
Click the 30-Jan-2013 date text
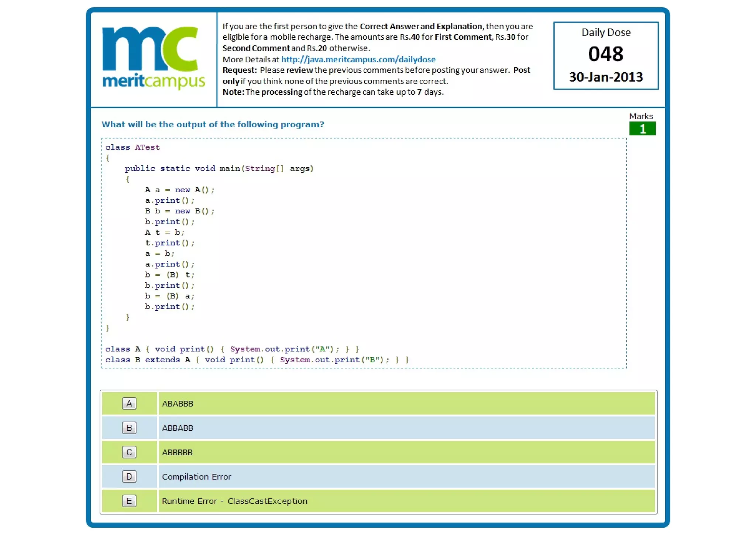pos(605,77)
